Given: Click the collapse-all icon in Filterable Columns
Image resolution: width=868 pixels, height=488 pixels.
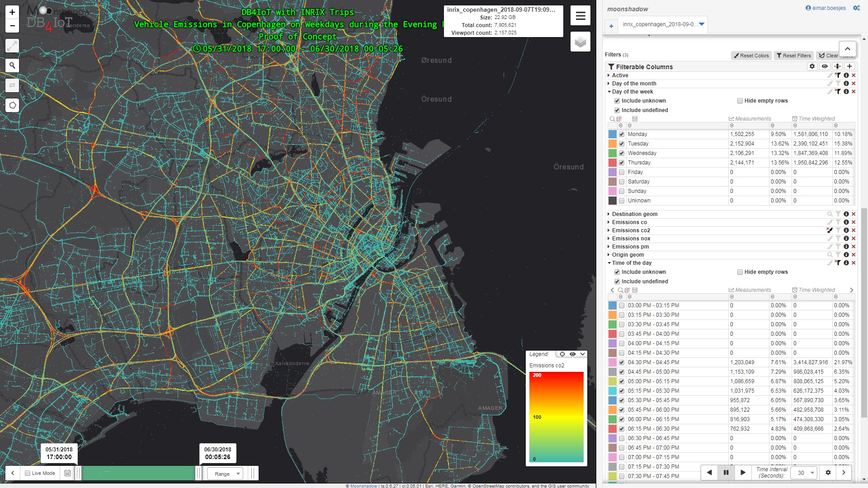Looking at the screenshot, I should [837, 66].
